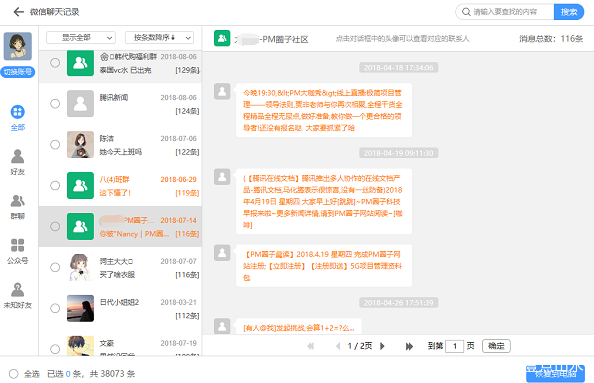Click the selected PM圈子 group icon
594x383 pixels.
(80, 226)
